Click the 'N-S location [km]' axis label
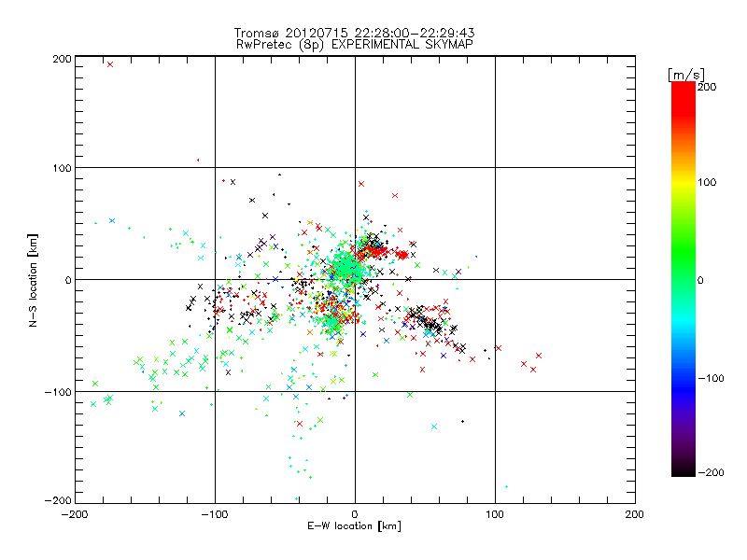This screenshot has width=747, height=560. coord(33,280)
